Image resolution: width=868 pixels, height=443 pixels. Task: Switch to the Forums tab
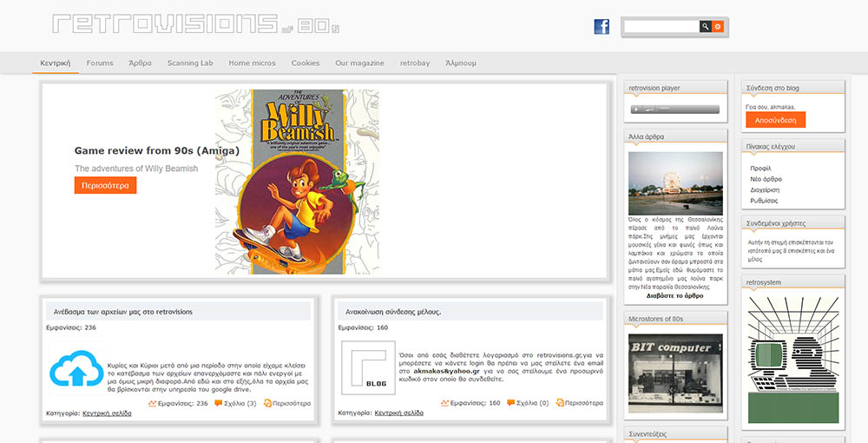pyautogui.click(x=100, y=63)
